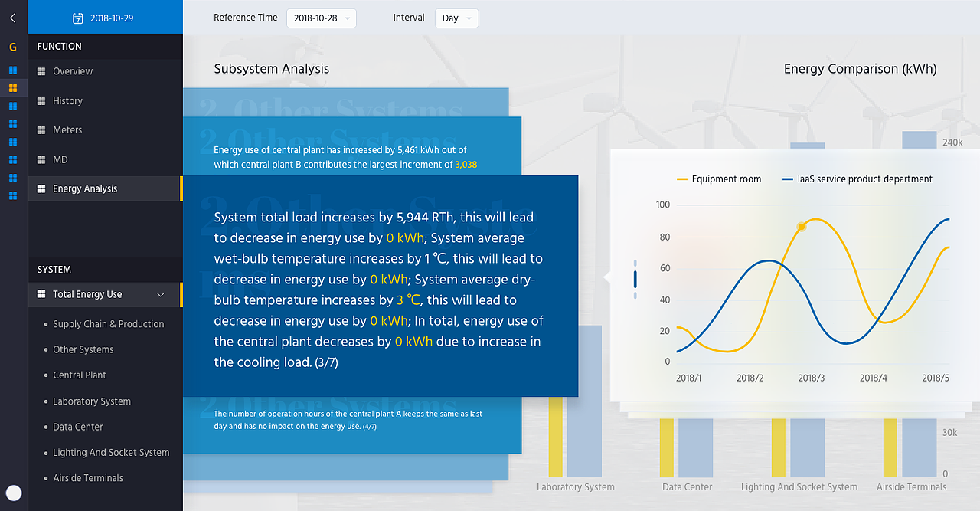Click the grid icon next to Overview
The height and width of the screenshot is (511, 980).
tap(41, 71)
